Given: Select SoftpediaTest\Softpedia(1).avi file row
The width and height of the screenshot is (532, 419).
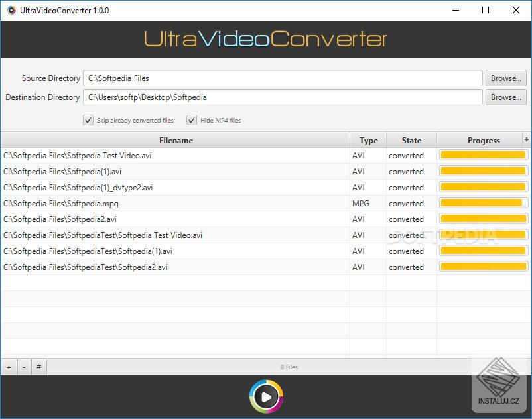Looking at the screenshot, I should point(265,251).
